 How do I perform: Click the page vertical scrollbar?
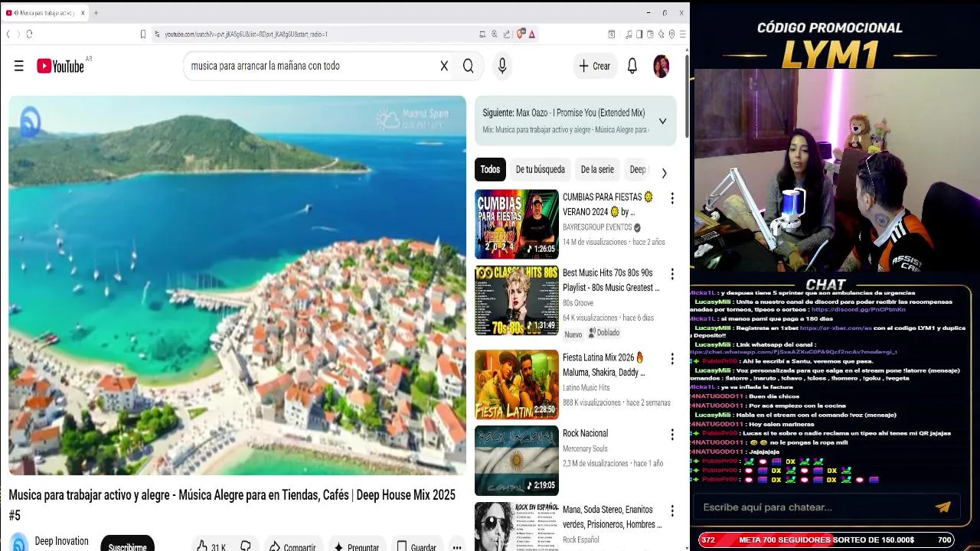click(687, 96)
